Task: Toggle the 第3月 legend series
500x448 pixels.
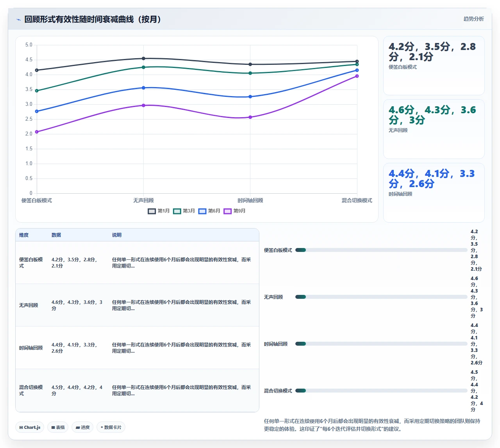Action: 184,211
